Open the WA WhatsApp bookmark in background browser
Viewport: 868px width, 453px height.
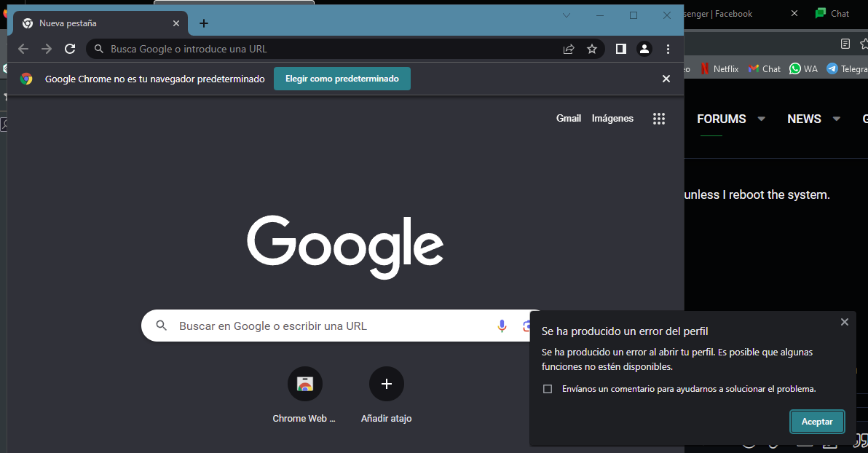click(803, 68)
